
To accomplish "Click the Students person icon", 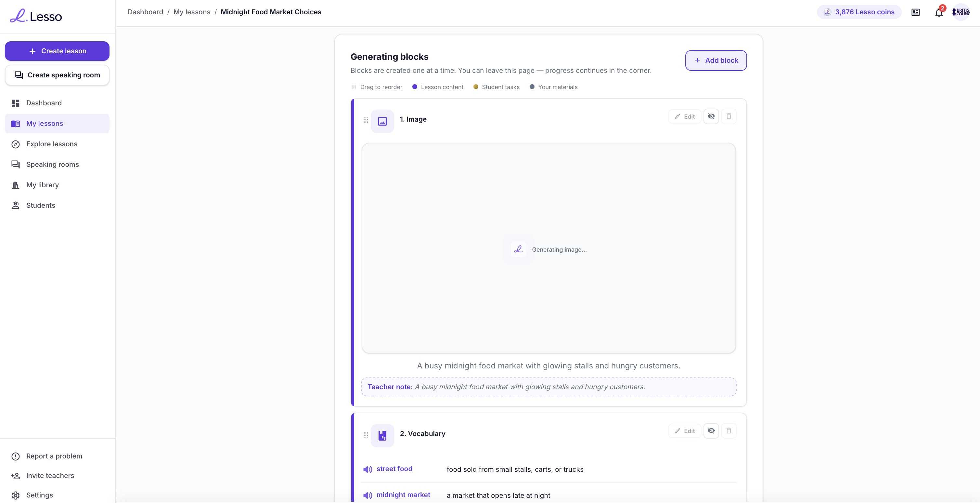I will (x=16, y=205).
